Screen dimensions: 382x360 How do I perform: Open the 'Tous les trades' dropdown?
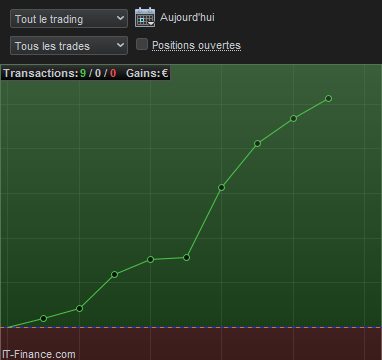(x=69, y=46)
